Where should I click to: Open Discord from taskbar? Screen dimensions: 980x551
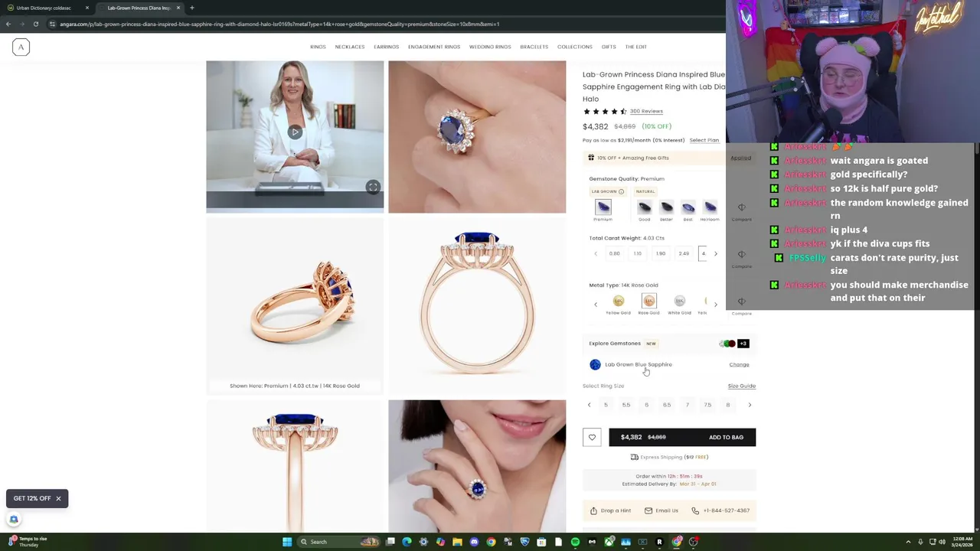click(x=474, y=542)
